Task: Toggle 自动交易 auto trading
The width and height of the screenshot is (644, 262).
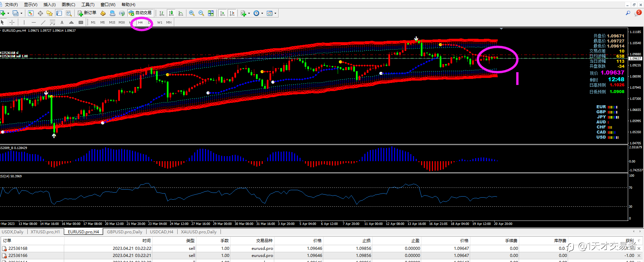Action: [x=140, y=13]
